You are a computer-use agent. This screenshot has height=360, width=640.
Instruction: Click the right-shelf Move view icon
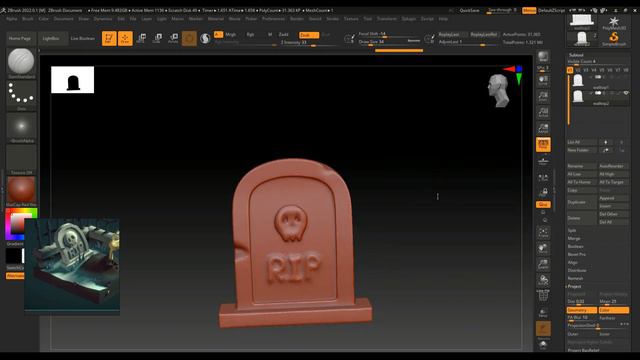click(x=543, y=249)
